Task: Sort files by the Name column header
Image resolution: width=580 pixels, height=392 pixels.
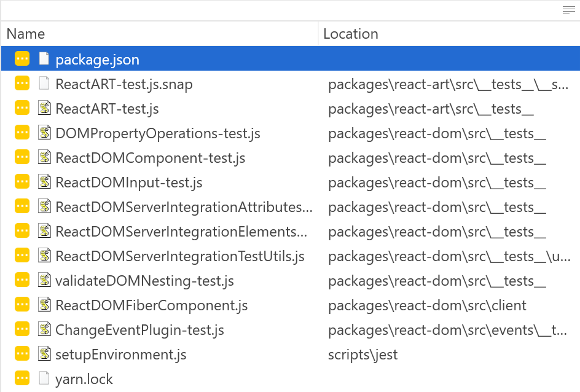Action: click(x=160, y=34)
